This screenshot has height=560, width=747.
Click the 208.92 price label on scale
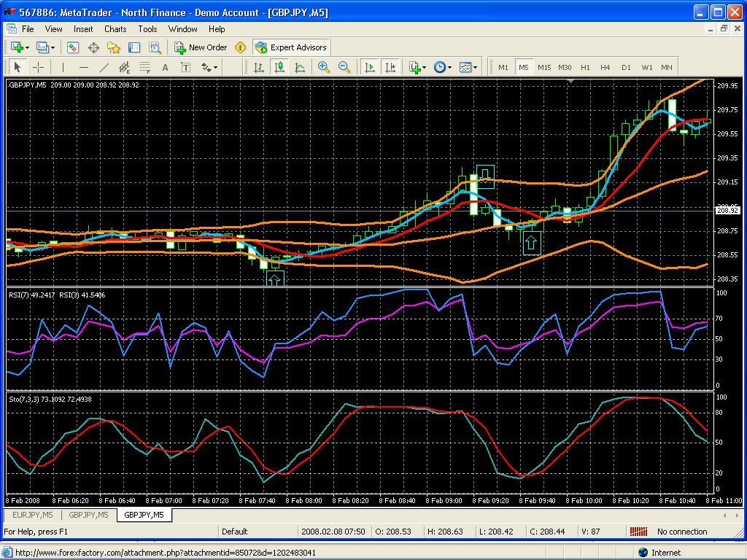(727, 210)
